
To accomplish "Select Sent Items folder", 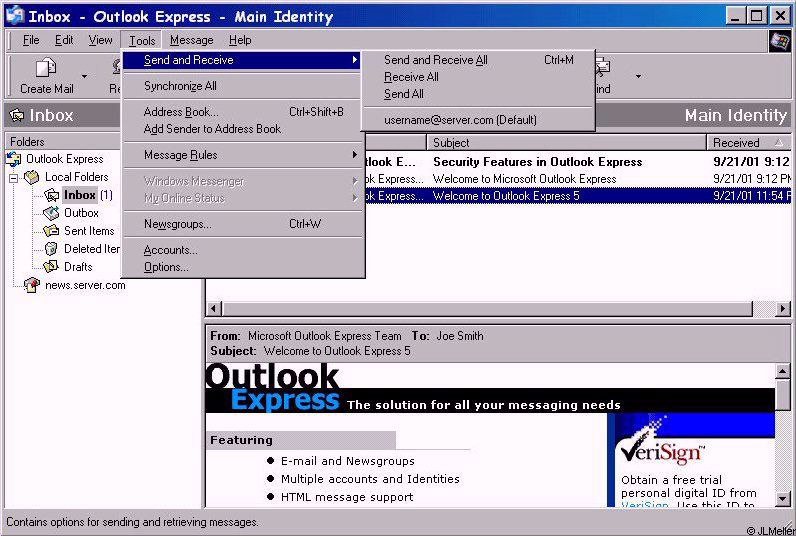I will [x=89, y=231].
